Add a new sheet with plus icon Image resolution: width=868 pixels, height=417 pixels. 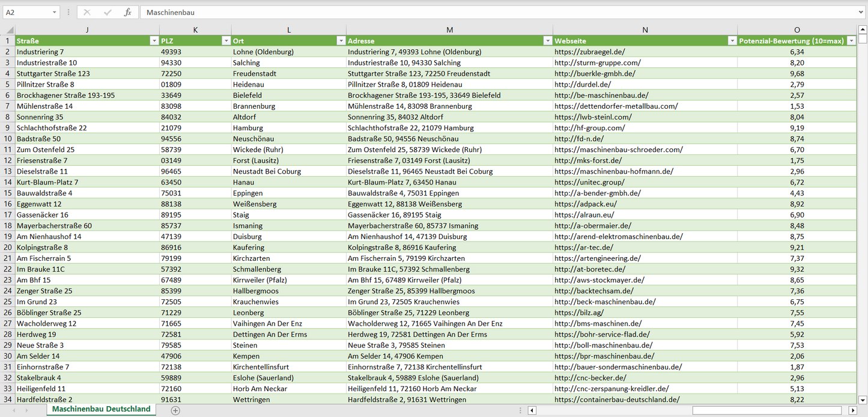[x=175, y=410]
